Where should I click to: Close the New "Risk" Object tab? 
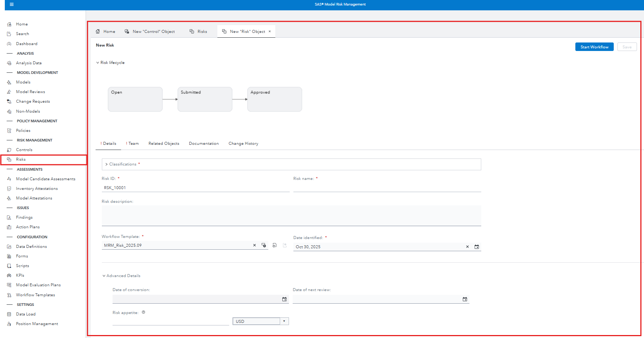pyautogui.click(x=270, y=31)
